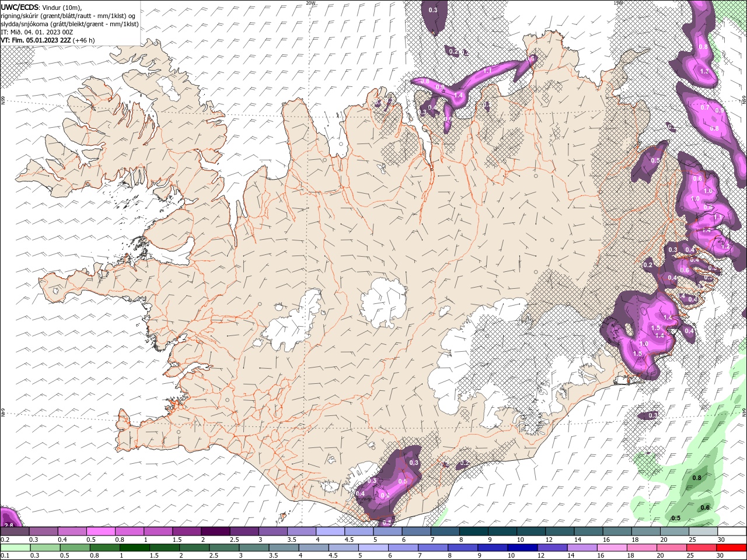The height and width of the screenshot is (560, 747).
Task: Click the 0.7 snowfall value off the northeast coast
Action: point(704,107)
